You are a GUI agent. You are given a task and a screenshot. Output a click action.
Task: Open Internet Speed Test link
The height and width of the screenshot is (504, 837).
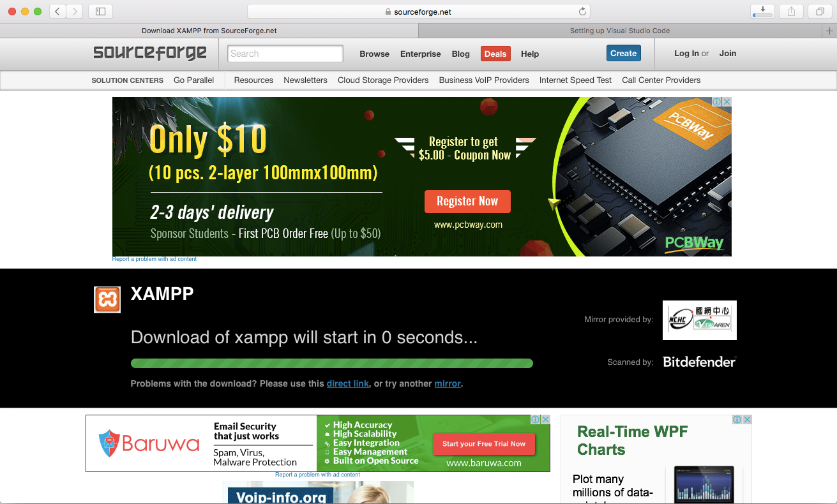[575, 80]
